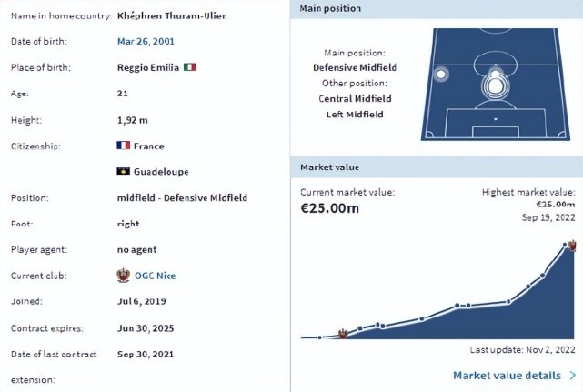The width and height of the screenshot is (583, 392).
Task: Click the Main position panel header
Action: pyautogui.click(x=437, y=9)
